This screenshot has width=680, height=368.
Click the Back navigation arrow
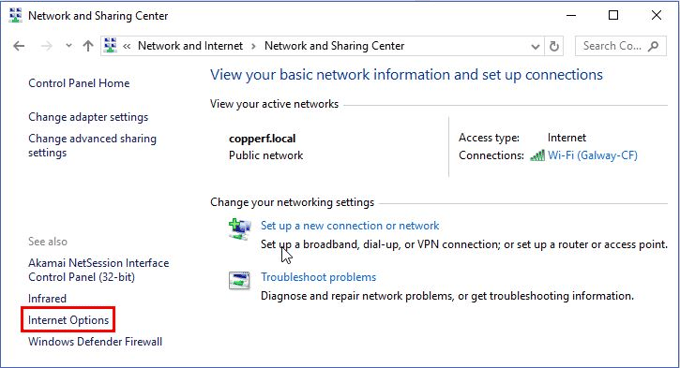[19, 46]
